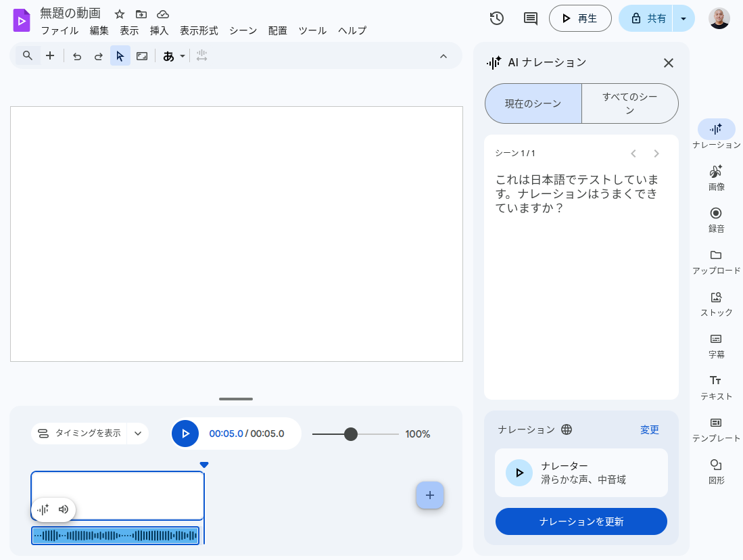Image resolution: width=743 pixels, height=560 pixels.
Task: Open the 画像 panel in the right sidebar
Action: [x=716, y=178]
